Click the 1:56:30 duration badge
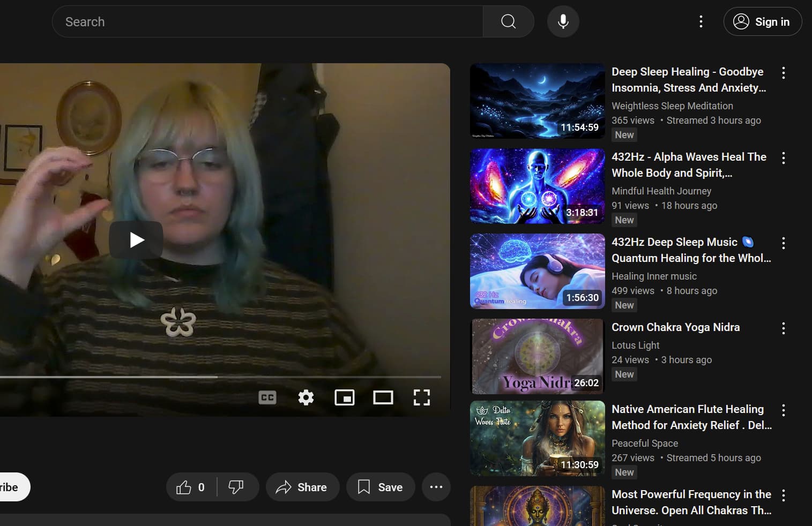 point(582,298)
